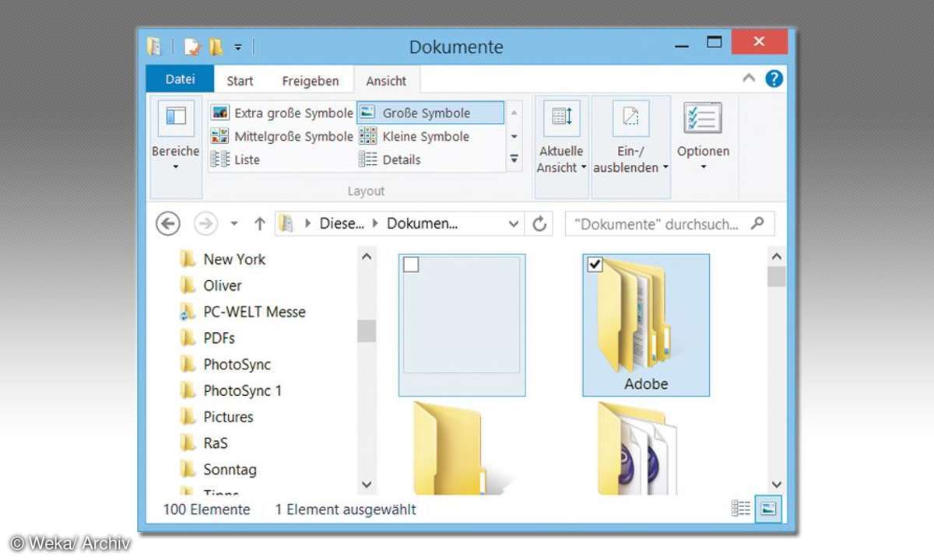Click the Dokumen... breadcrumb segment
Image resolution: width=934 pixels, height=560 pixels.
[x=422, y=224]
